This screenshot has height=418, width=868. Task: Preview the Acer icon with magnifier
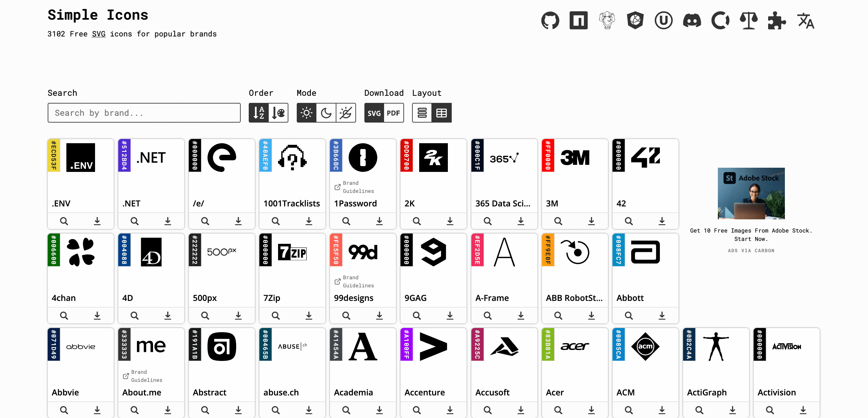point(558,410)
